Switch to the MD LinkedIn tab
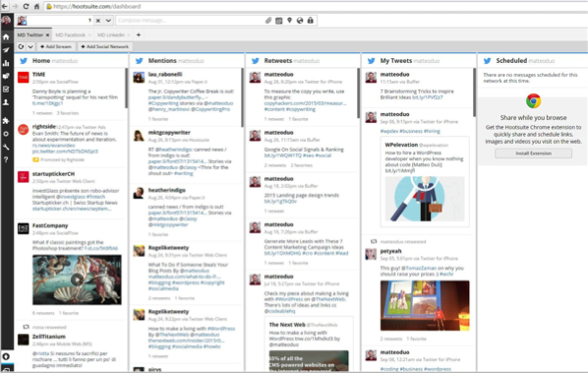The image size is (588, 373). [x=111, y=34]
